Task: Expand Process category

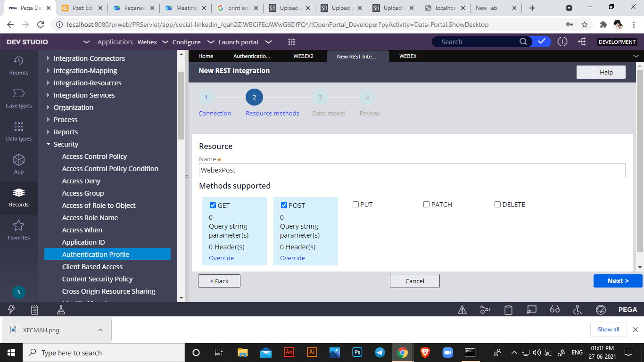Action: [48, 120]
